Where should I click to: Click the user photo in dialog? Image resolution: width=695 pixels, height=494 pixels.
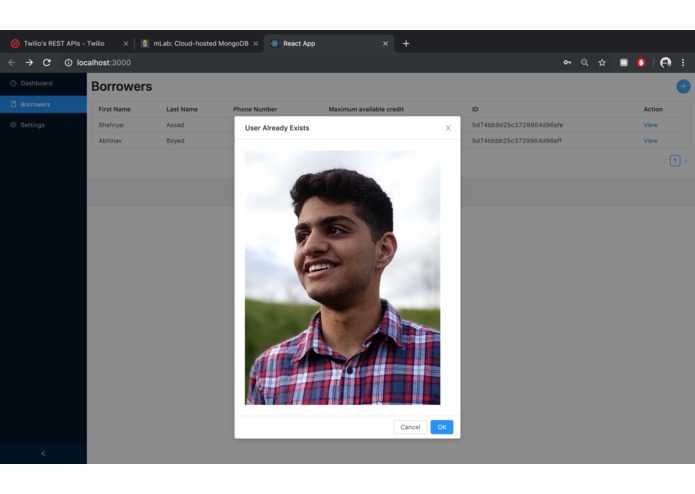(343, 277)
